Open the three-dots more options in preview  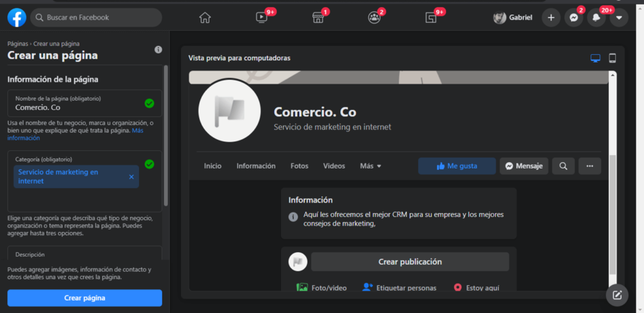590,166
